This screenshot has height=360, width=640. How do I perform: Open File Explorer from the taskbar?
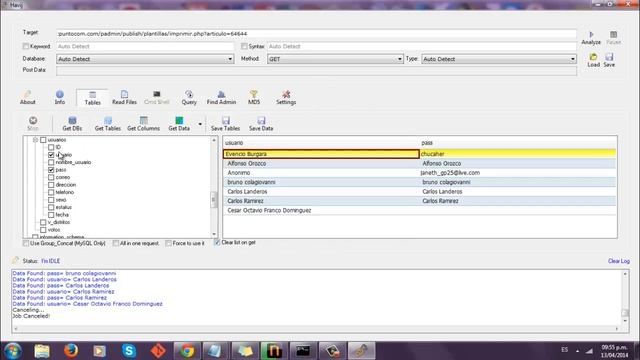42,351
